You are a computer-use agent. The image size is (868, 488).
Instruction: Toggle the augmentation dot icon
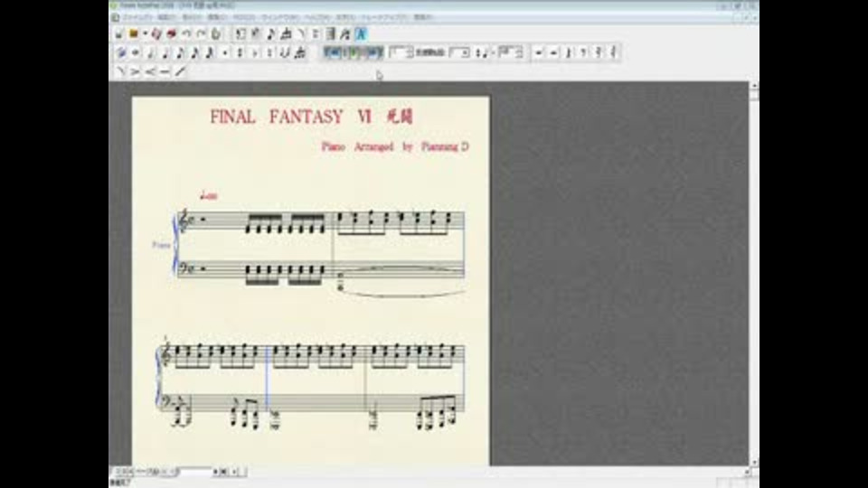(225, 53)
